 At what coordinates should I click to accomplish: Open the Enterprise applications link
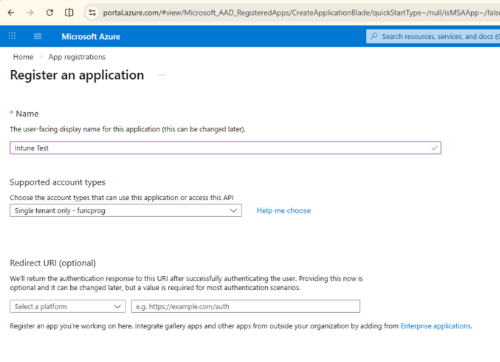coord(435,326)
